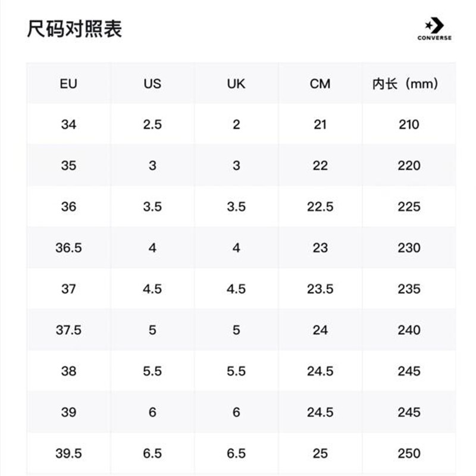Viewport: 476px width, 476px height.
Task: Click the 23.5 CM cell
Action: [x=320, y=289]
